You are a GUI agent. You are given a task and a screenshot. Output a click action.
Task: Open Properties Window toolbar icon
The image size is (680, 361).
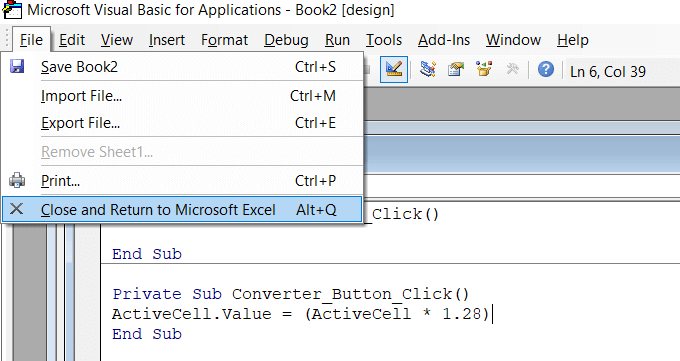click(x=456, y=69)
